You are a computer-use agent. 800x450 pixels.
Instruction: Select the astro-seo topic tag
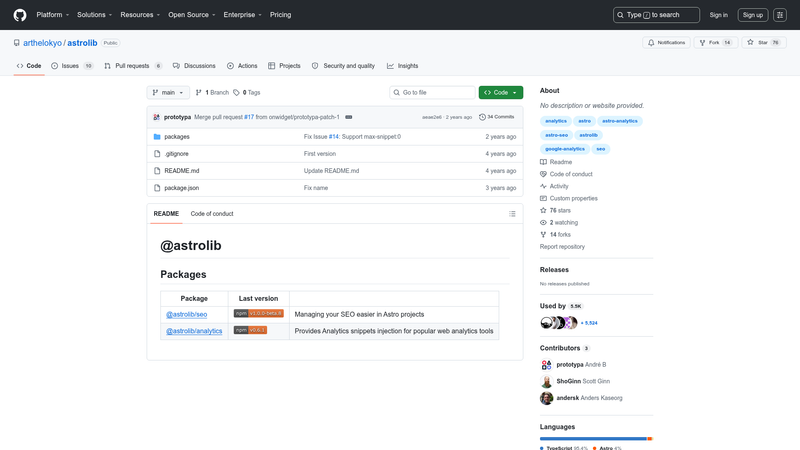556,135
